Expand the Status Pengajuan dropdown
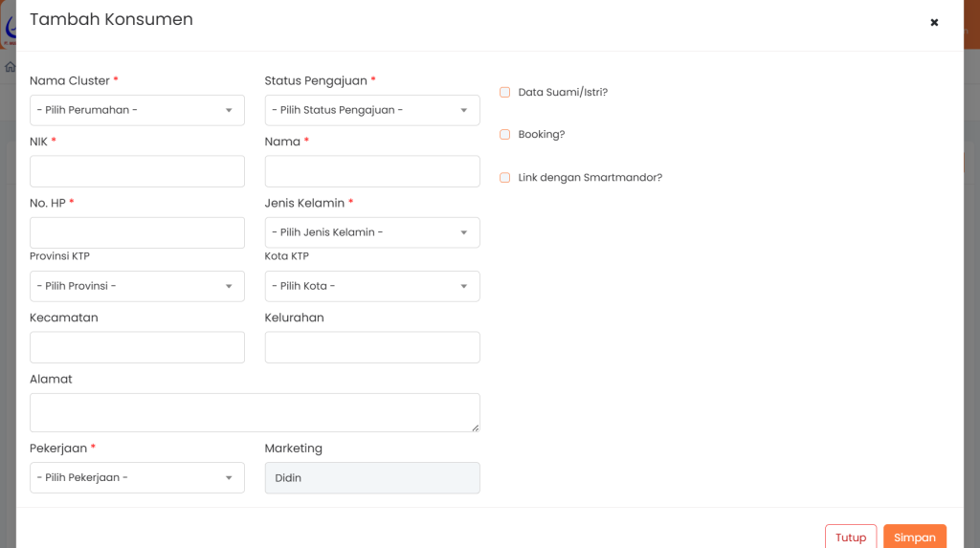 (x=372, y=110)
